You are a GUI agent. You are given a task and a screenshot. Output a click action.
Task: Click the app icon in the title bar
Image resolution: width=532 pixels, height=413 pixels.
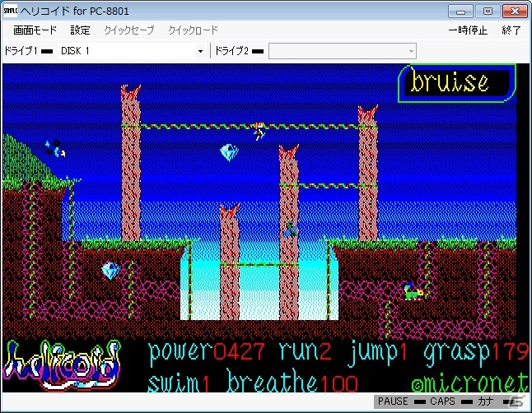10,11
